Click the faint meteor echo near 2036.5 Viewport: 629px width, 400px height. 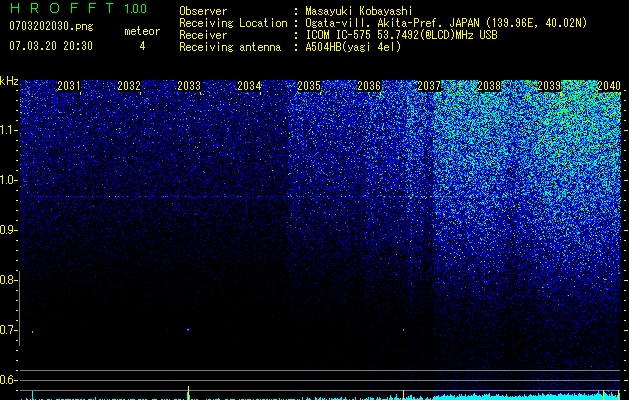404,330
